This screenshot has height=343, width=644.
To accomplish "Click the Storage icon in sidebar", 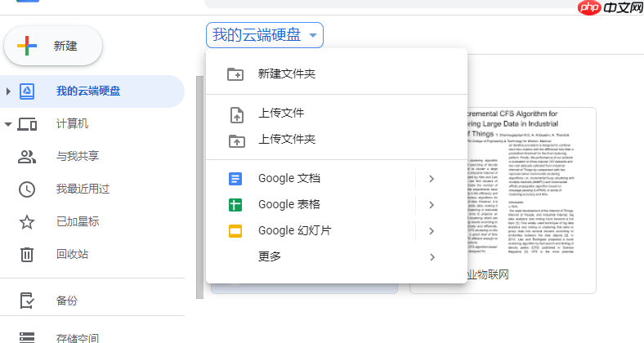I will (x=27, y=337).
